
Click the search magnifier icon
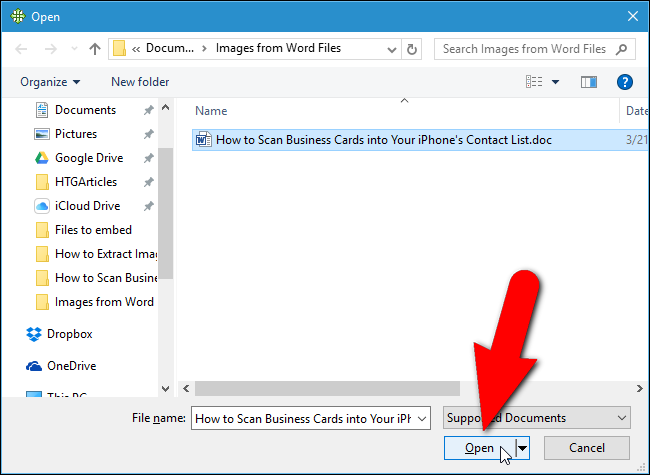[621, 49]
